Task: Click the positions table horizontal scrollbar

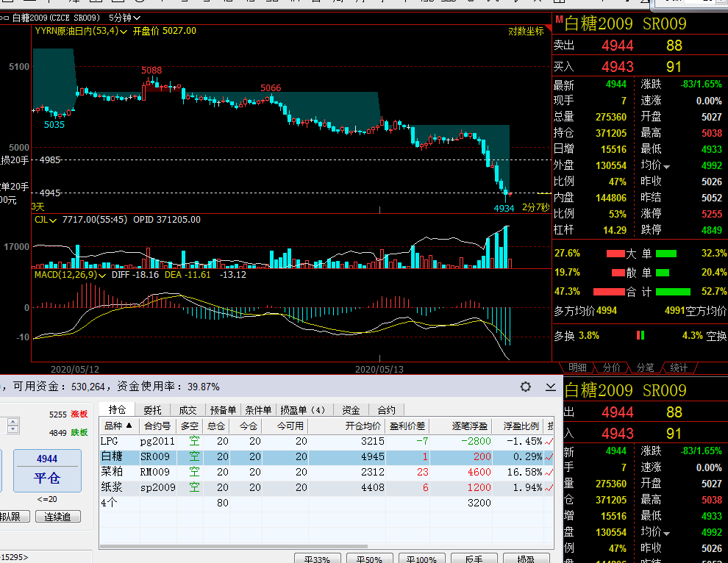Action: click(x=234, y=547)
